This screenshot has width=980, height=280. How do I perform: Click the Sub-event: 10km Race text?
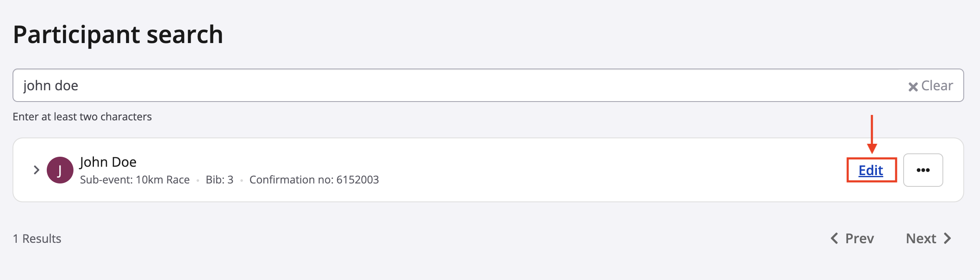(135, 180)
